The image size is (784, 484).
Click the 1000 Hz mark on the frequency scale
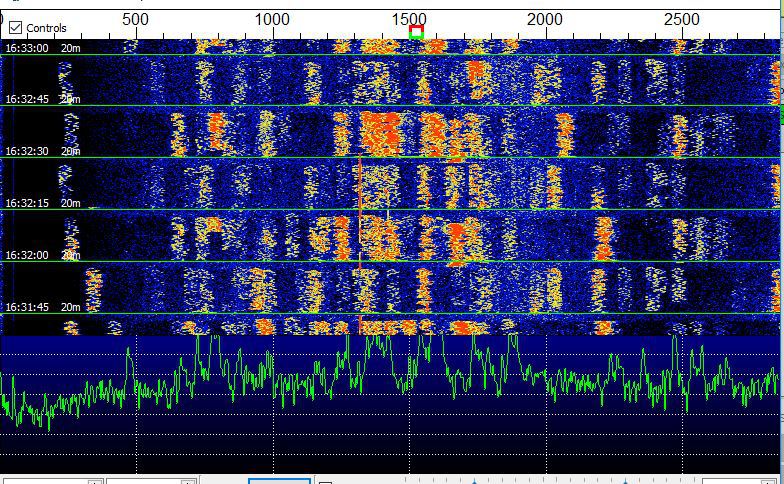(272, 19)
